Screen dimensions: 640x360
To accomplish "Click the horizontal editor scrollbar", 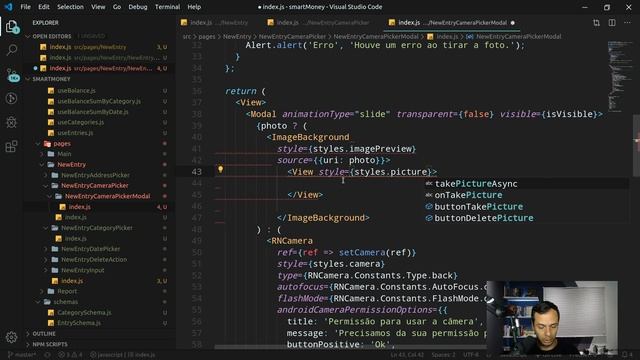I will click(351, 347).
